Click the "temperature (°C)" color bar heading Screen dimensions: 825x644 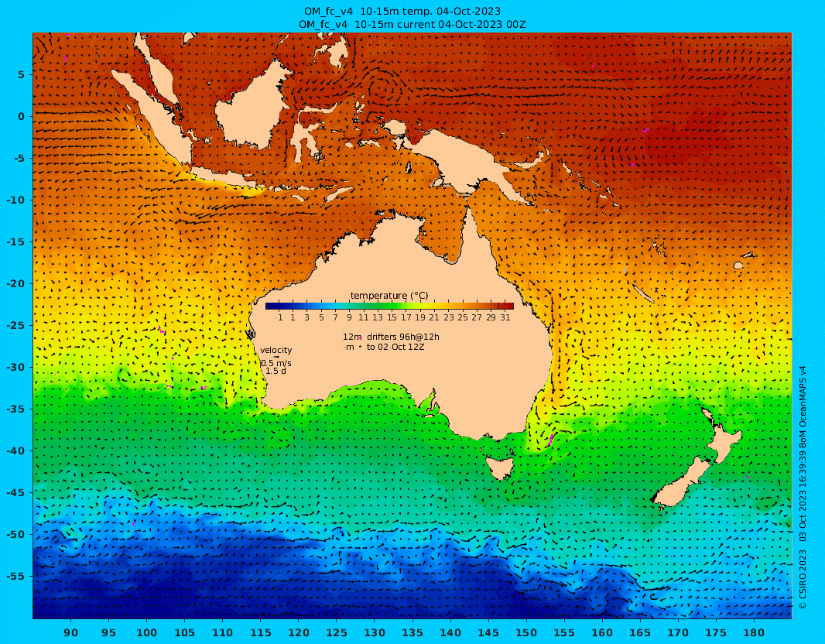[389, 296]
